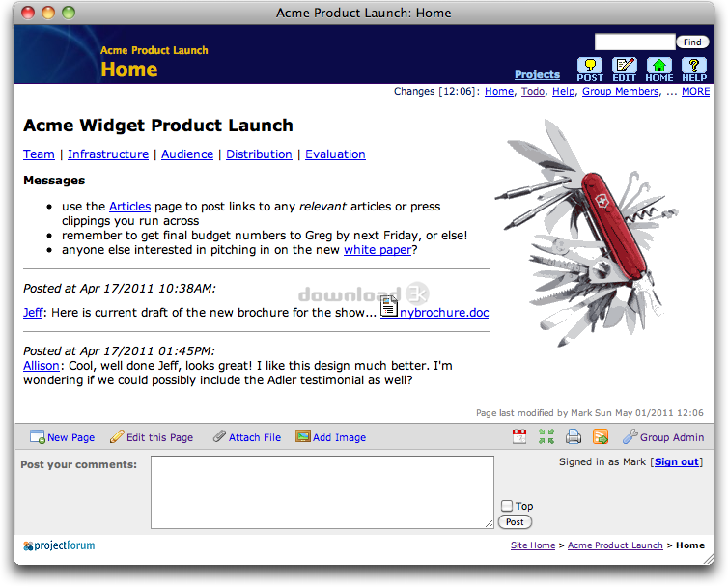This screenshot has width=728, height=587.
Task: Open Jeff's user profile link
Action: coord(33,313)
